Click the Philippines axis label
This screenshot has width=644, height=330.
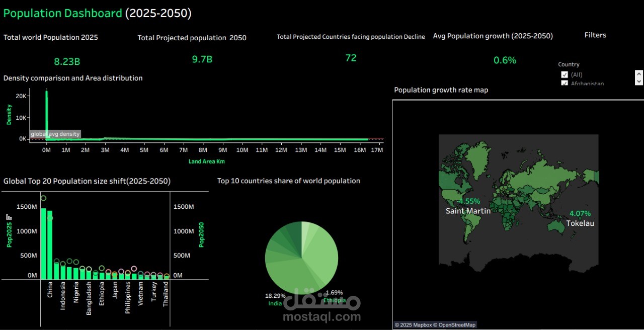click(x=128, y=297)
